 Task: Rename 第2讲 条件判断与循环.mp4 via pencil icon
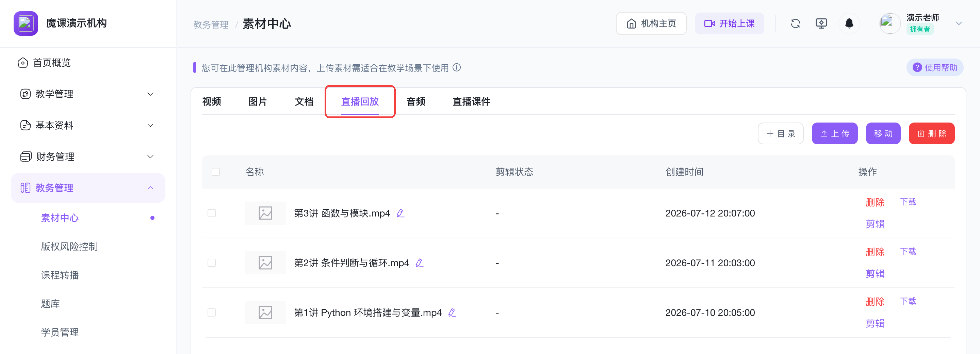click(419, 263)
